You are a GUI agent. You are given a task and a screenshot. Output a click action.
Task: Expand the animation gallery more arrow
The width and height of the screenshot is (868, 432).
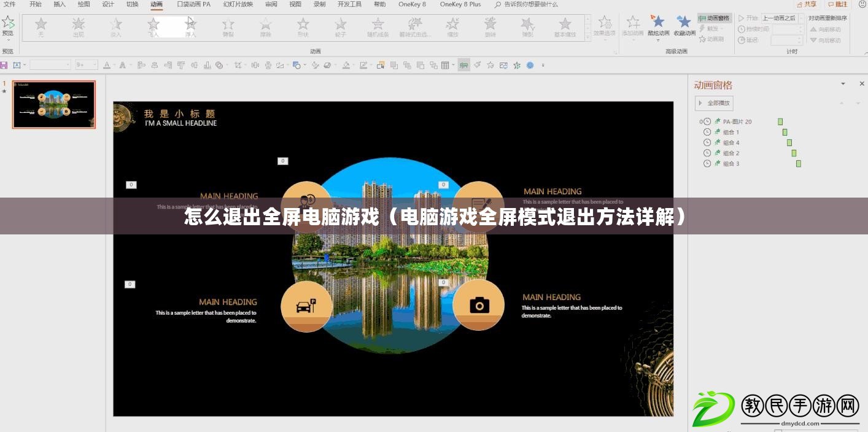pyautogui.click(x=587, y=37)
